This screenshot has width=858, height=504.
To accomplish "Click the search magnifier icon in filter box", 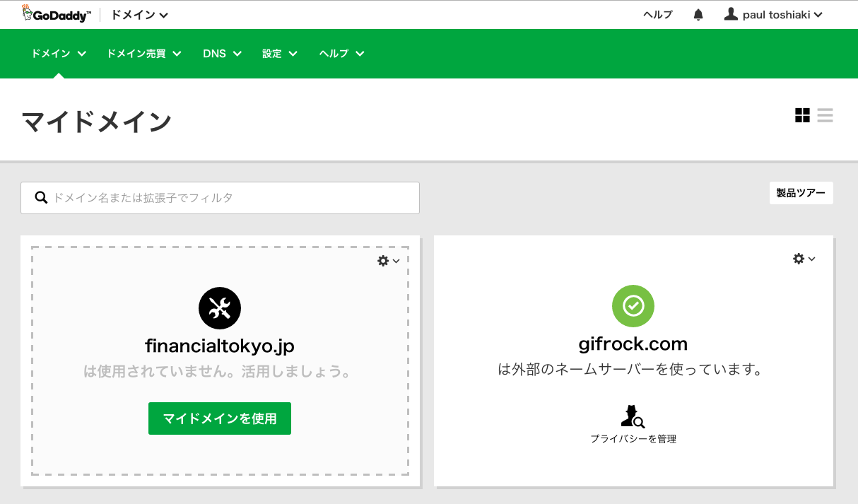I will (x=41, y=198).
